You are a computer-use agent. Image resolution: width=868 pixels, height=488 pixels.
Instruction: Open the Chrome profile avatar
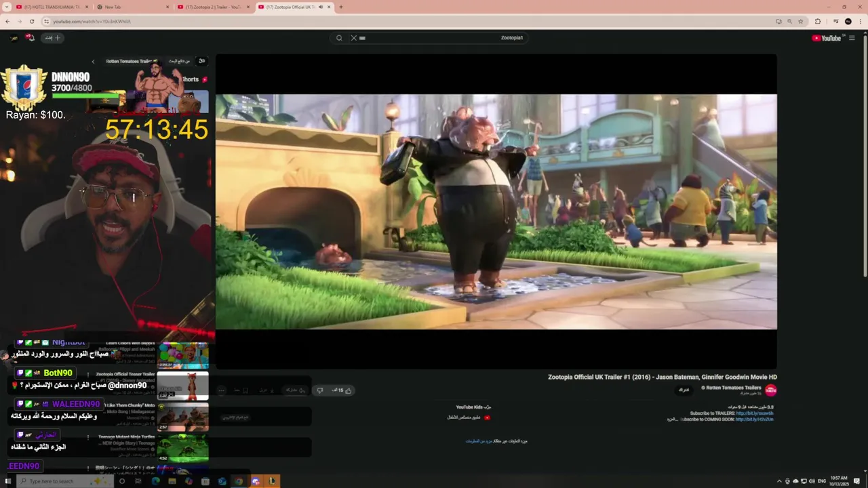(x=848, y=21)
